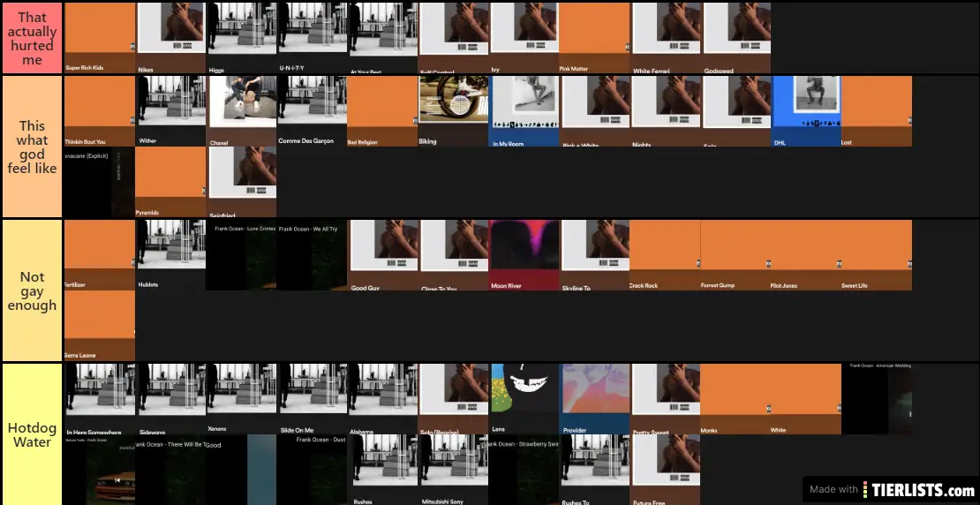
Task: Select the 'Chanel' single cover tile
Action: pyautogui.click(x=241, y=110)
